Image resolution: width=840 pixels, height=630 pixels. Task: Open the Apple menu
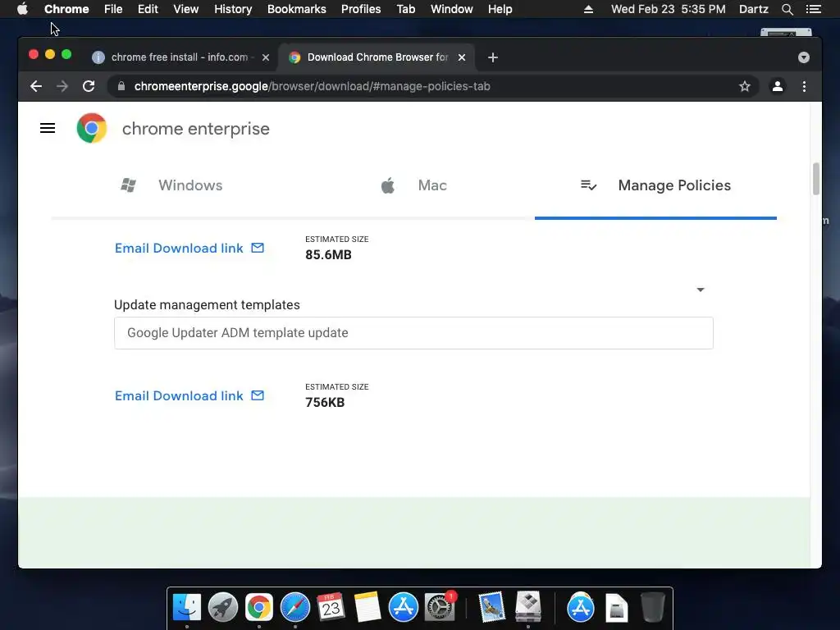click(x=22, y=9)
